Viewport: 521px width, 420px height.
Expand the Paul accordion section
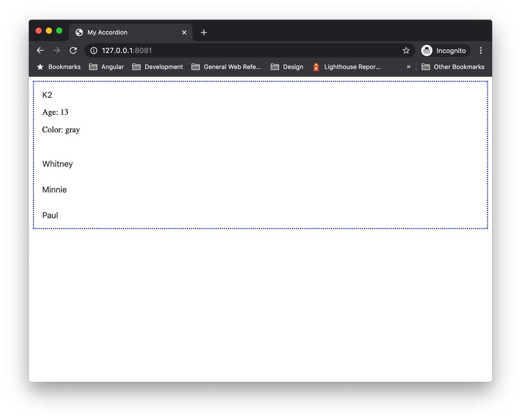coord(50,215)
